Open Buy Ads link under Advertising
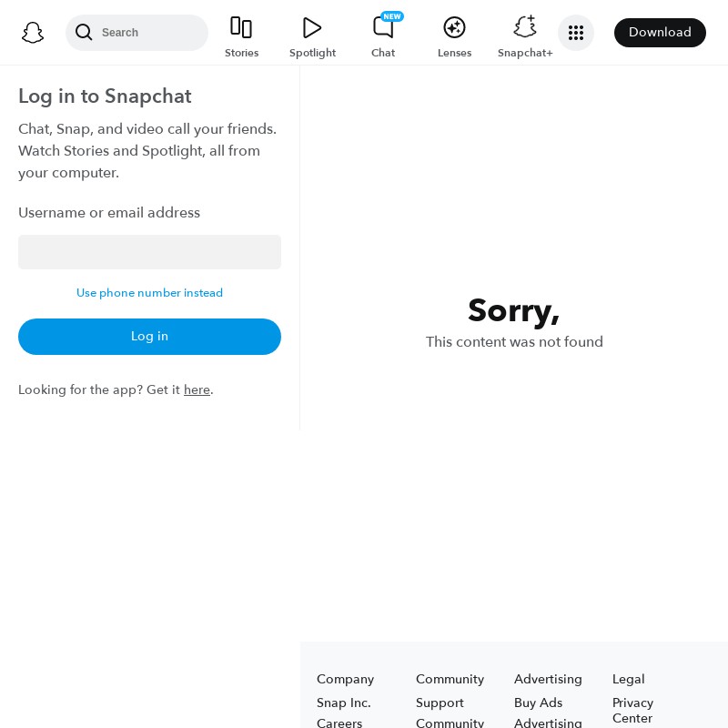Screen dimensions: 728x728 [x=538, y=703]
